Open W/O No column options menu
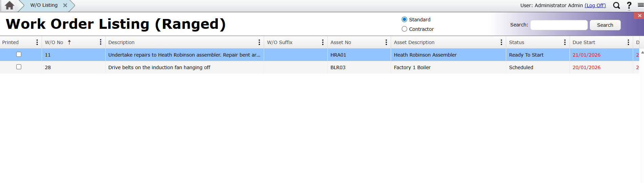Viewport: 644px width, 183px height. coord(101,42)
